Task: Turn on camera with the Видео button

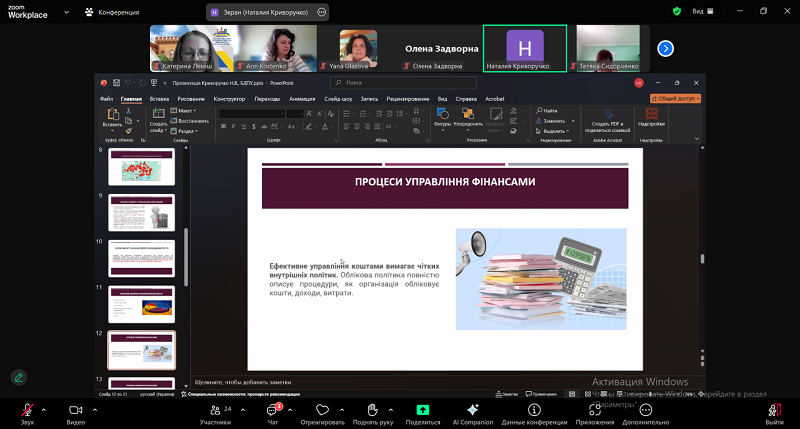Action: [x=75, y=410]
